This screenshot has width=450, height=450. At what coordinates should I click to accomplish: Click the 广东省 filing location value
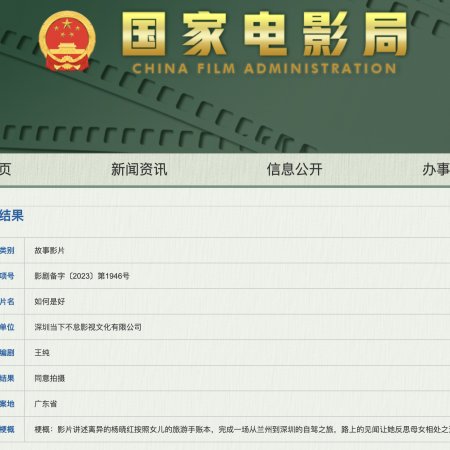pyautogui.click(x=46, y=404)
